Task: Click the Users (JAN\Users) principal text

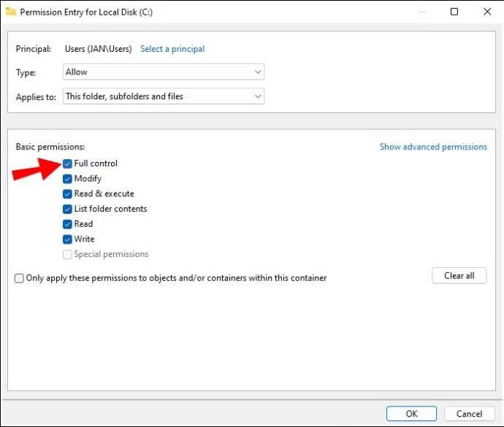Action: [x=99, y=49]
